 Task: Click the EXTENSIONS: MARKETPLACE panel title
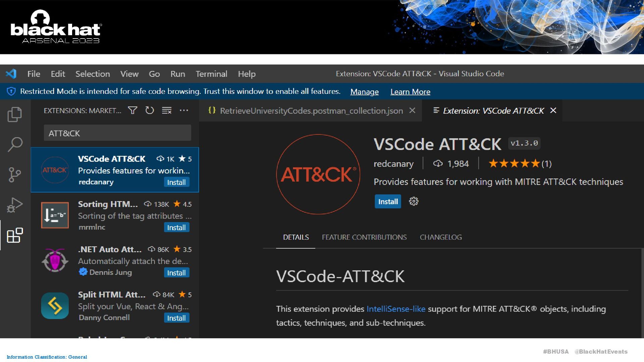(83, 111)
